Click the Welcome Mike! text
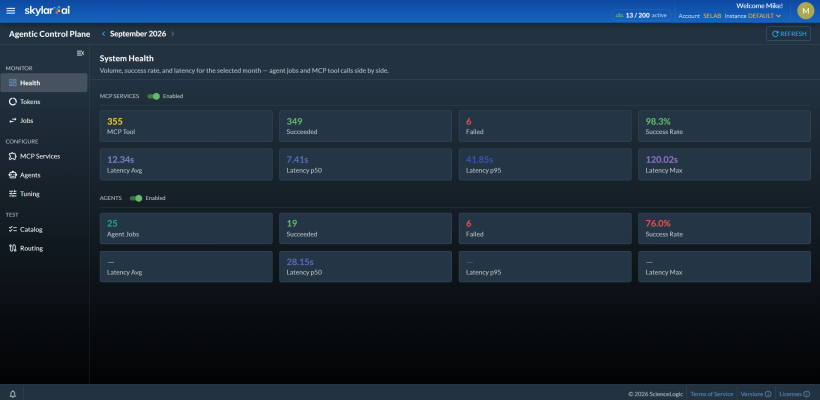 pos(759,6)
